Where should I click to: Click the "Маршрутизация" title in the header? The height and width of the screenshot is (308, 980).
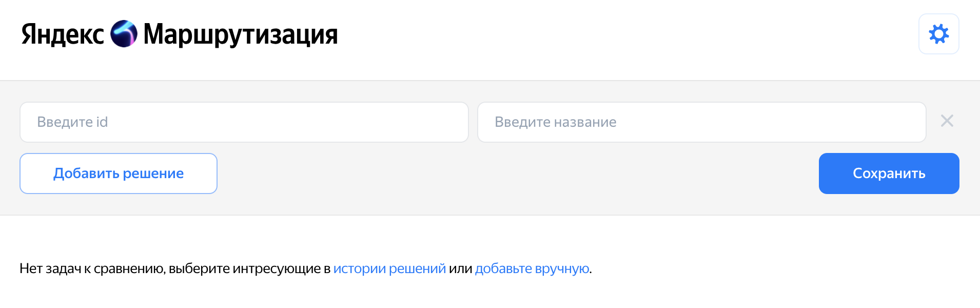pyautogui.click(x=240, y=34)
